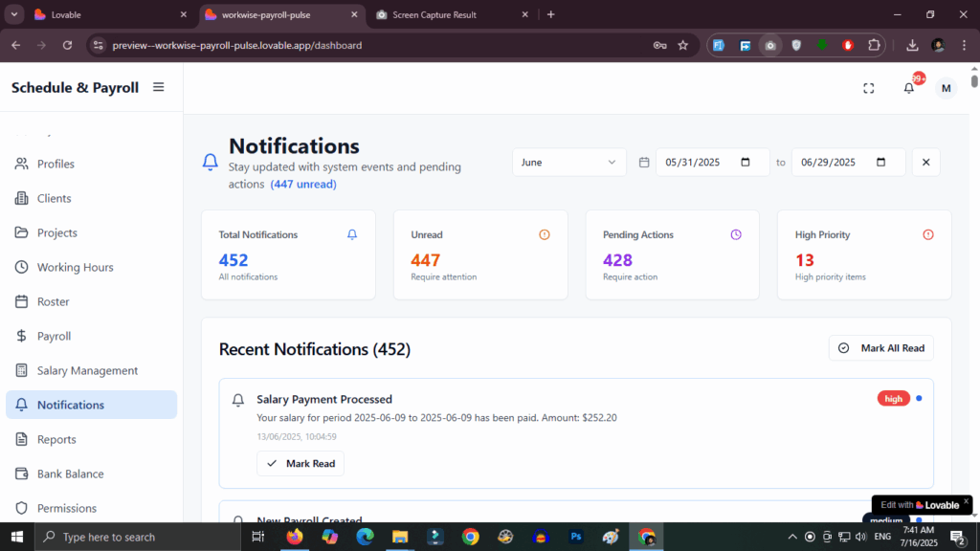The width and height of the screenshot is (980, 551).
Task: Click the "447 unread" link
Action: click(x=303, y=184)
